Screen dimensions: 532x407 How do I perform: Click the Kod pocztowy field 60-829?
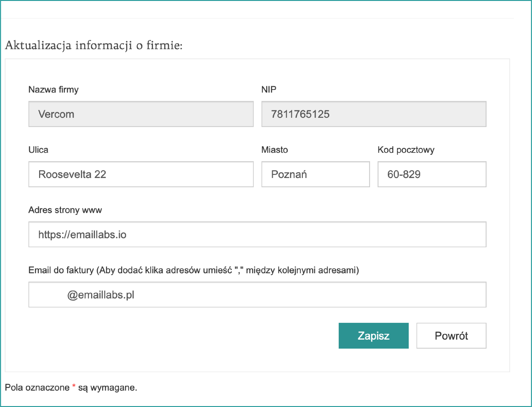coord(432,174)
